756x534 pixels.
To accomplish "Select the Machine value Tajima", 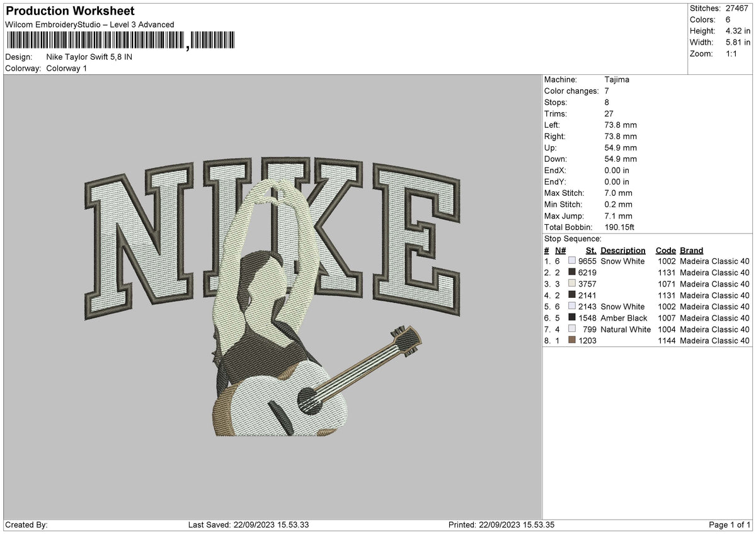I will [617, 79].
